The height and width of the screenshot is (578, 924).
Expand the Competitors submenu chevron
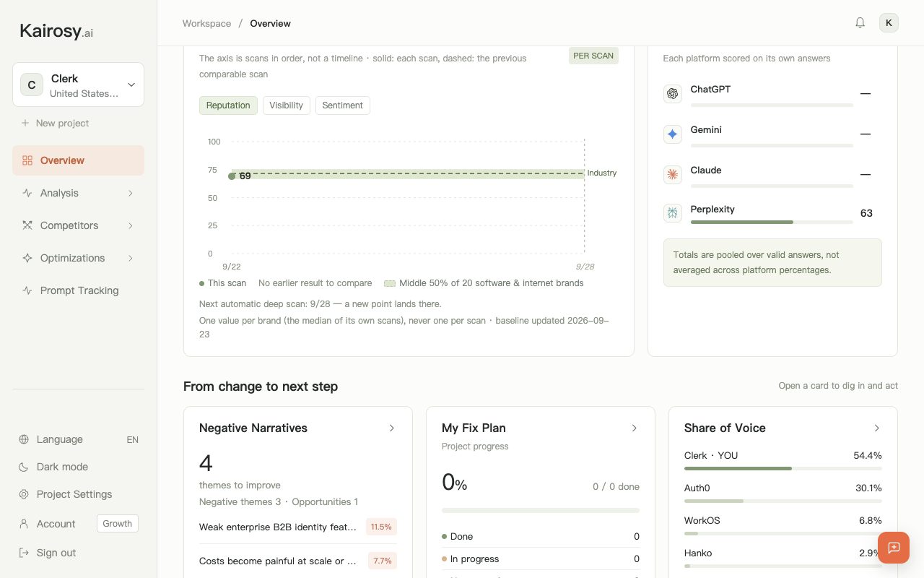pyautogui.click(x=131, y=225)
